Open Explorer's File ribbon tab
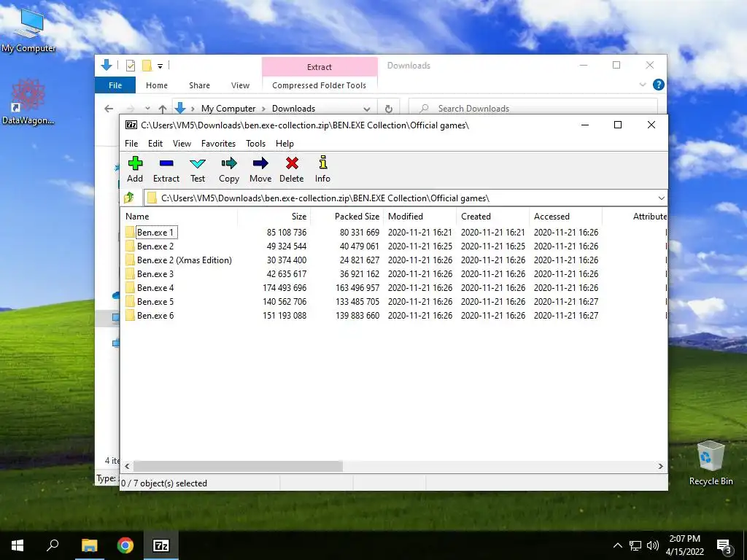This screenshot has width=747, height=560. coord(115,85)
